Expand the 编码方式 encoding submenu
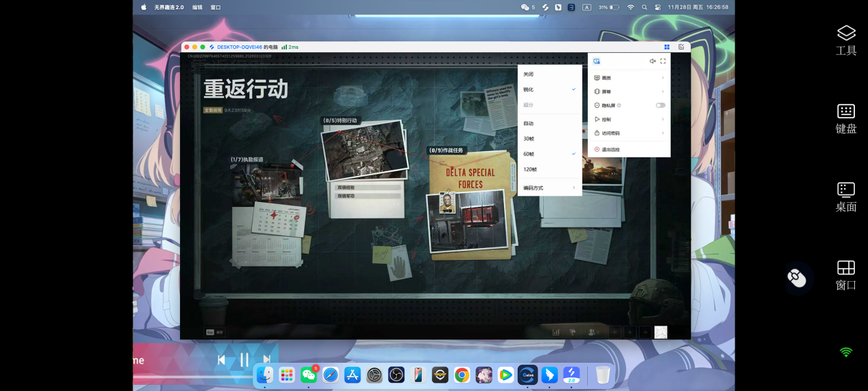Viewport: 868px width, 391px height. coord(549,188)
